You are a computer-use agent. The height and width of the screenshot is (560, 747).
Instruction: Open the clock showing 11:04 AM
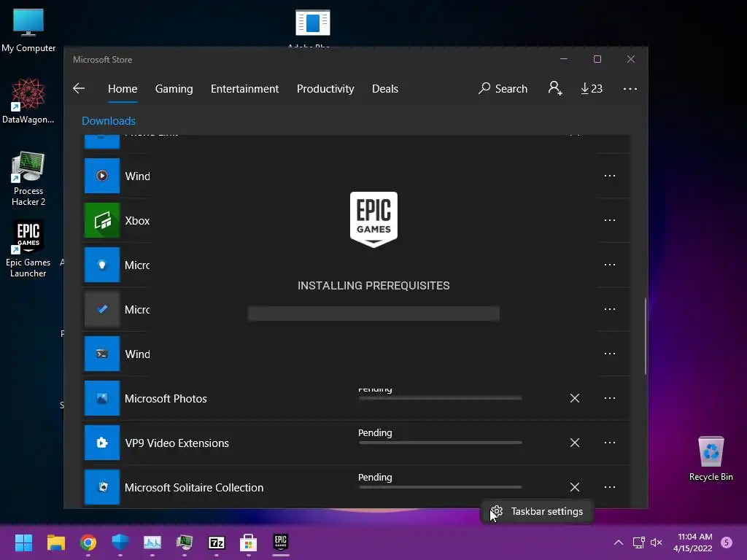point(693,542)
